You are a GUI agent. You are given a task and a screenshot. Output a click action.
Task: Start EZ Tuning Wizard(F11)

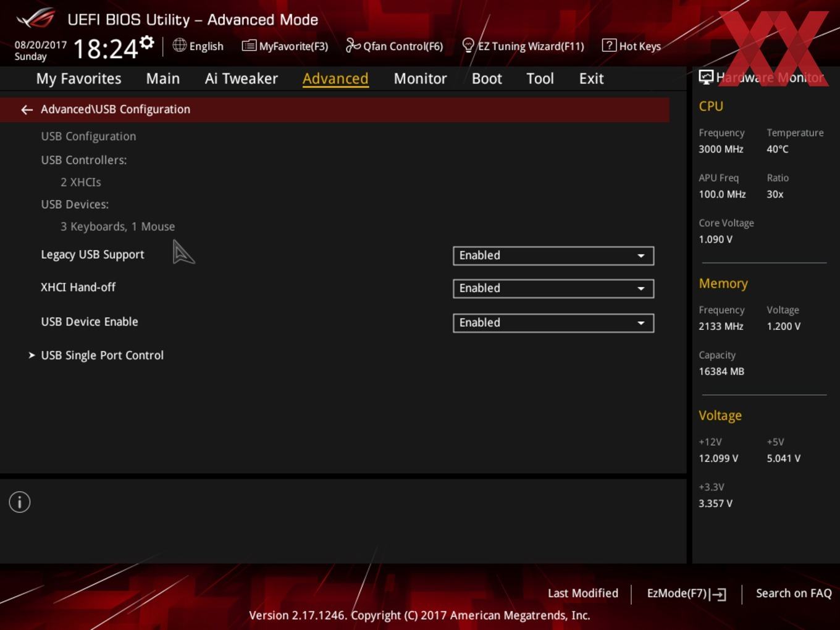pyautogui.click(x=531, y=46)
